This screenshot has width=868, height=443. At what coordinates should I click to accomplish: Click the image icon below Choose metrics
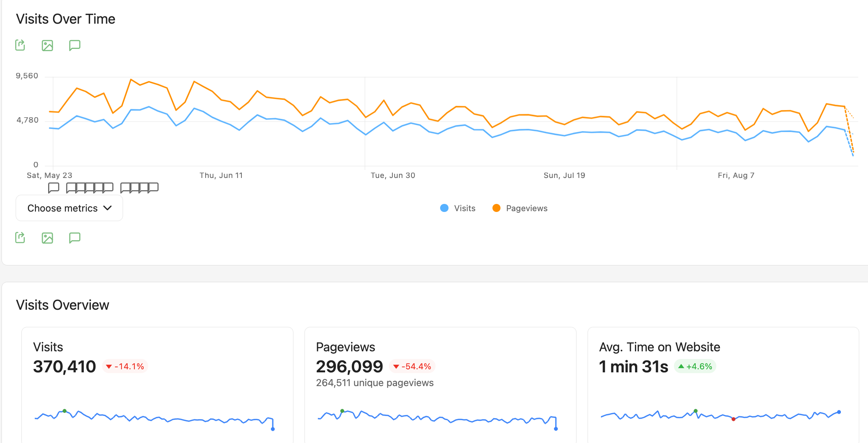47,238
